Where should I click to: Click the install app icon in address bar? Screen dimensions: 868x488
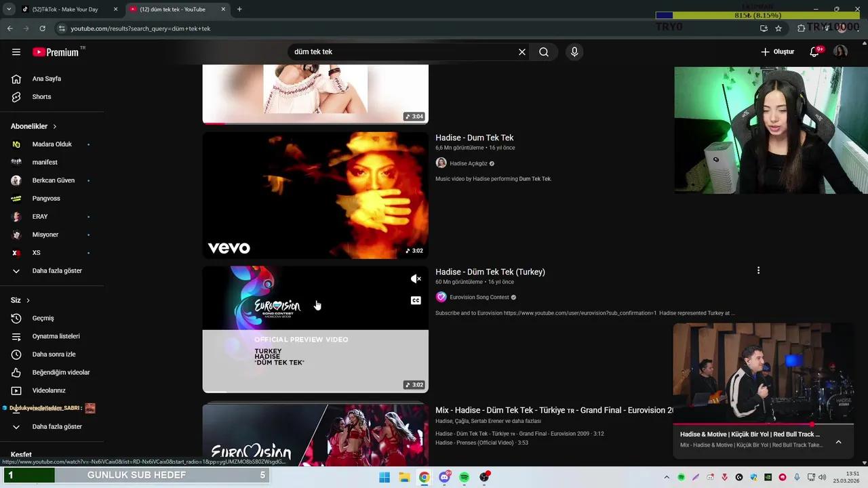[764, 28]
